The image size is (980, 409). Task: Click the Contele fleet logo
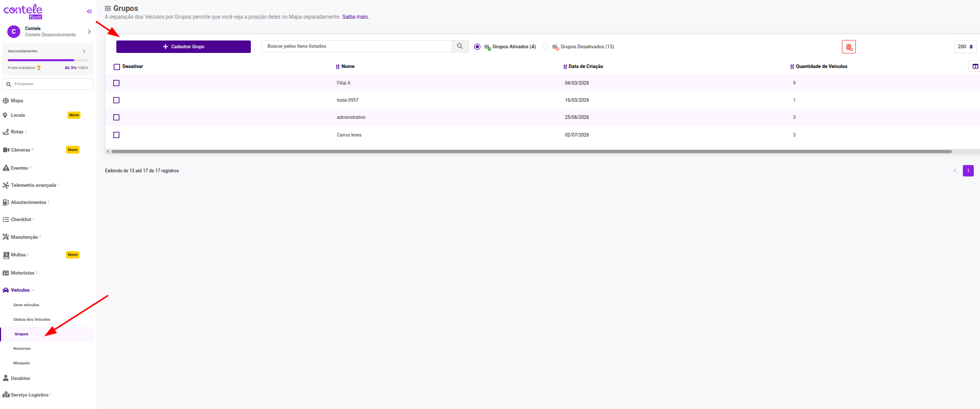pos(23,11)
